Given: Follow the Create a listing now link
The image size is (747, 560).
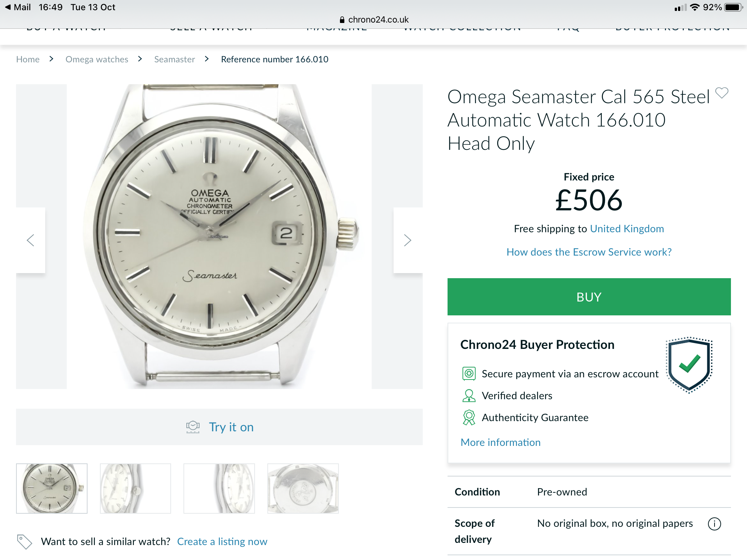Looking at the screenshot, I should (x=222, y=542).
